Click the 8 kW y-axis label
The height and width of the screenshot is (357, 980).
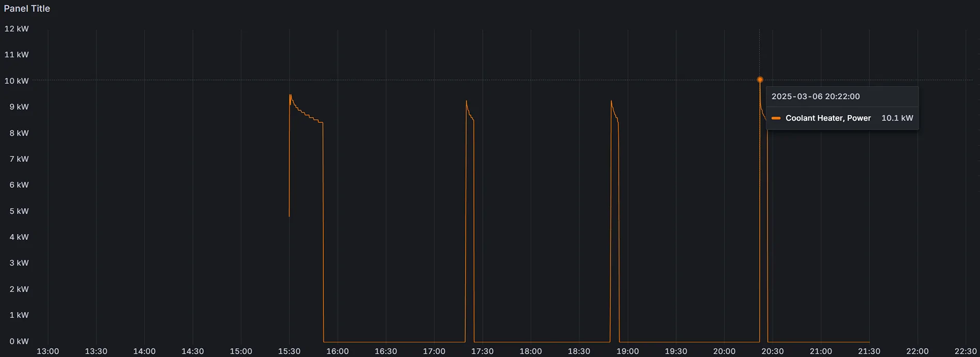pyautogui.click(x=19, y=133)
